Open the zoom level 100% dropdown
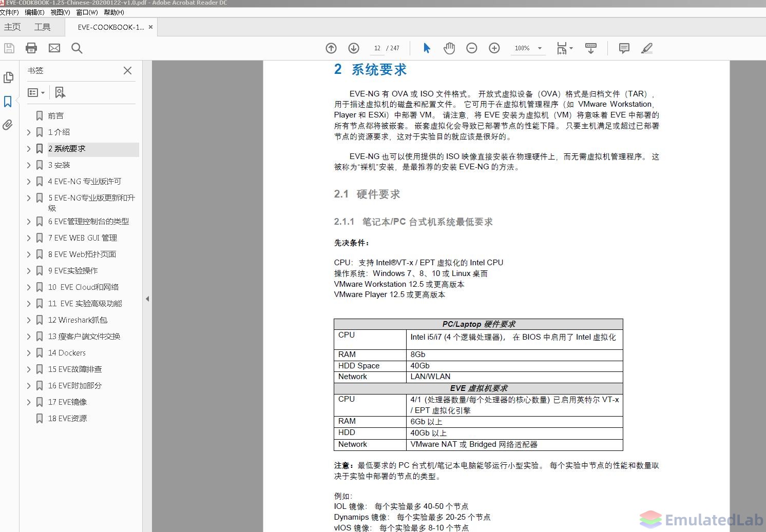Viewport: 766px width, 532px height. pos(540,48)
